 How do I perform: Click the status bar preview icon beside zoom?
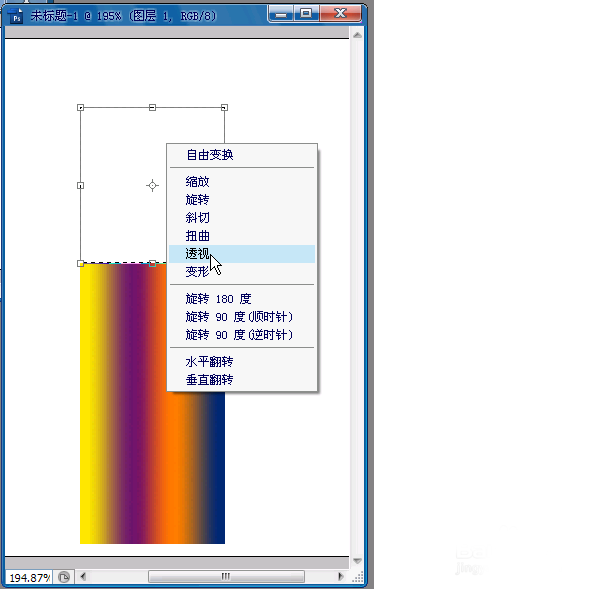[x=64, y=577]
